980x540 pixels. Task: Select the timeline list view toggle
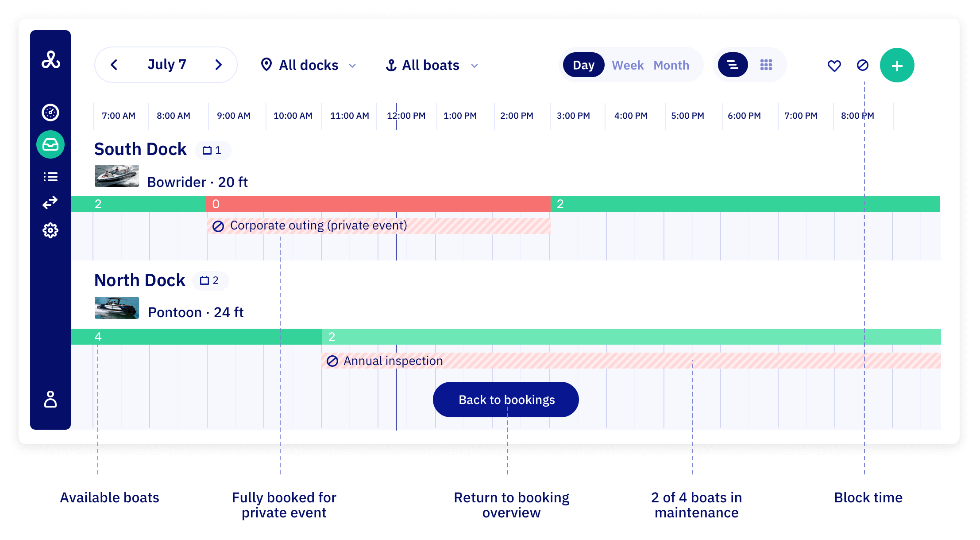pos(733,65)
